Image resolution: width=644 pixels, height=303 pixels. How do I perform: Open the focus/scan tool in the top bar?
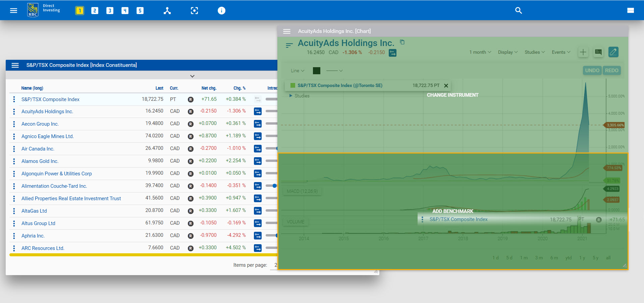[x=195, y=10]
